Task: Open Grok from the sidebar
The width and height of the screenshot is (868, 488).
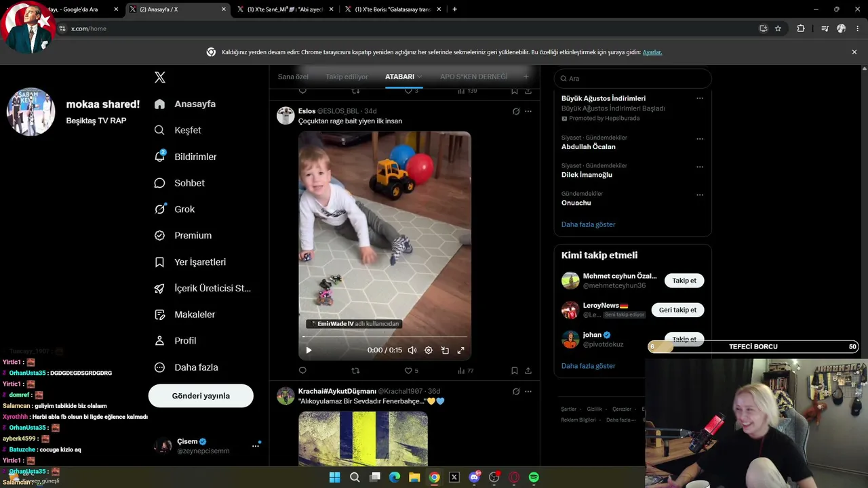Action: click(x=175, y=209)
